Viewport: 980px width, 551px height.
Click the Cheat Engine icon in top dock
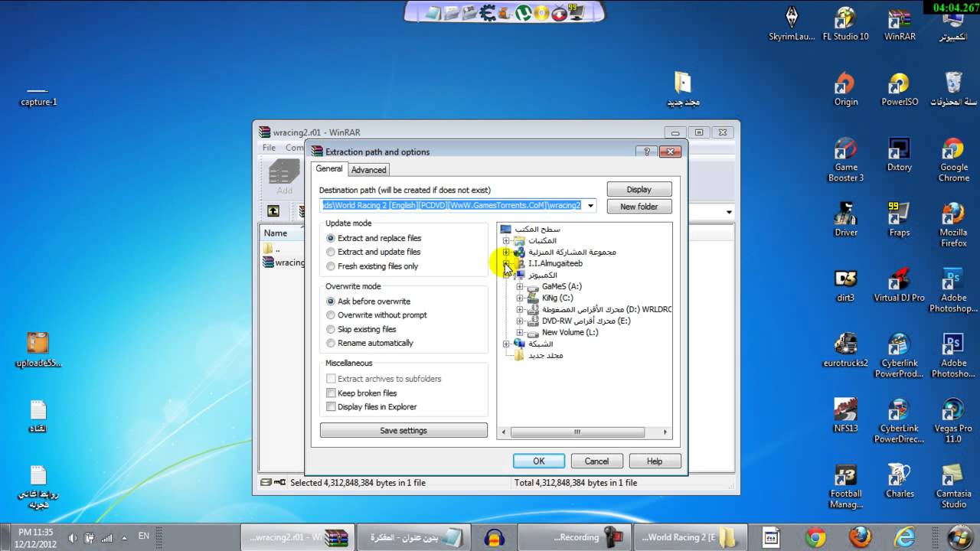coord(486,12)
